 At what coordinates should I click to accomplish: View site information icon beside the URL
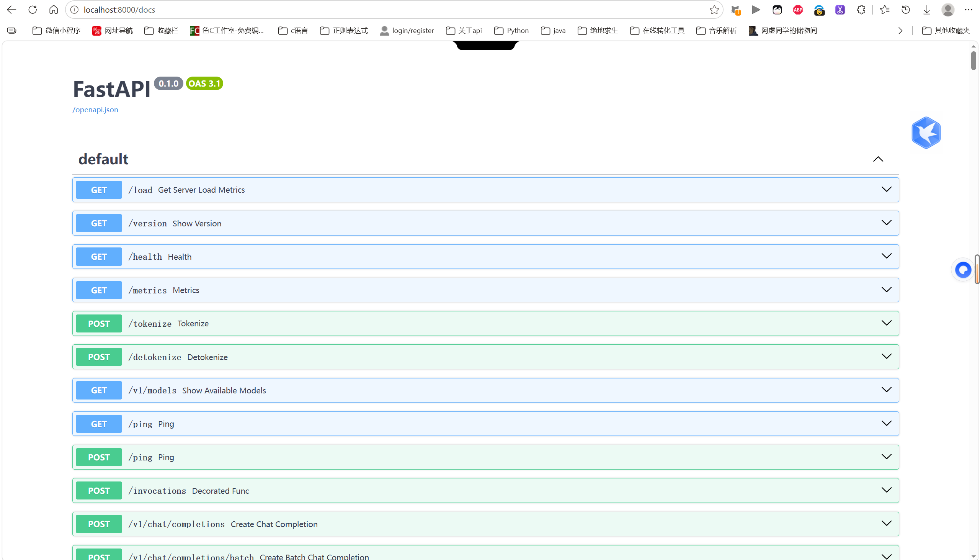point(74,10)
